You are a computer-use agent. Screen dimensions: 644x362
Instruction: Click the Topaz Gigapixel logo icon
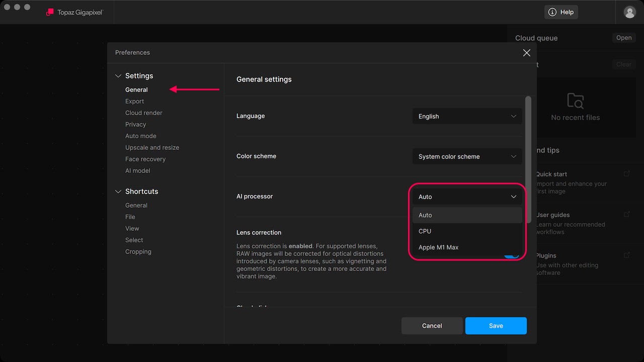(50, 12)
